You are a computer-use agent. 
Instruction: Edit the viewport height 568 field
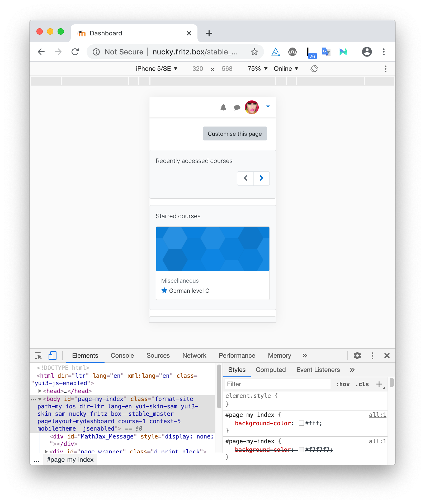pos(227,69)
